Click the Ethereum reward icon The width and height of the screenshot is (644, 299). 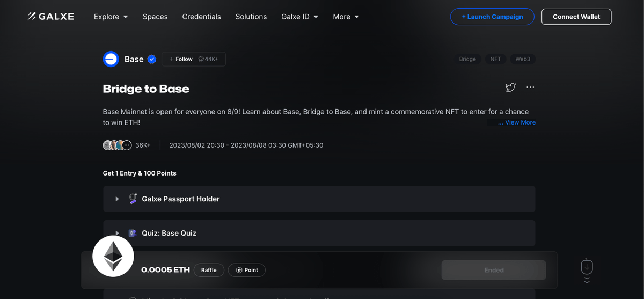tap(113, 257)
